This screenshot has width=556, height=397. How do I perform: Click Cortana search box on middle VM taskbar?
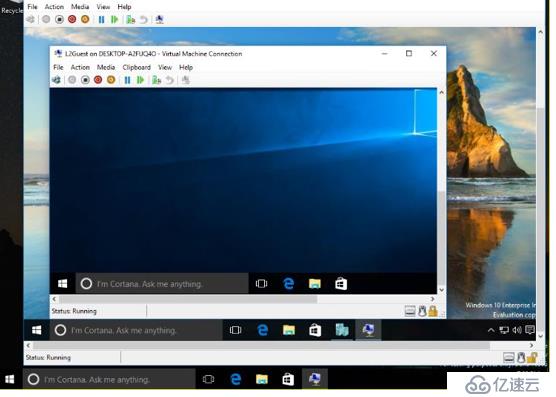click(136, 330)
